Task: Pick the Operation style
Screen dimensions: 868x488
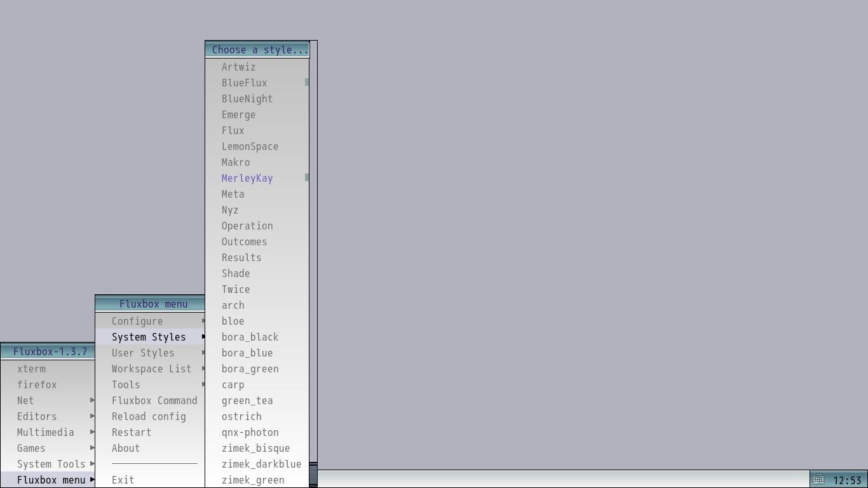Action: tap(257, 226)
